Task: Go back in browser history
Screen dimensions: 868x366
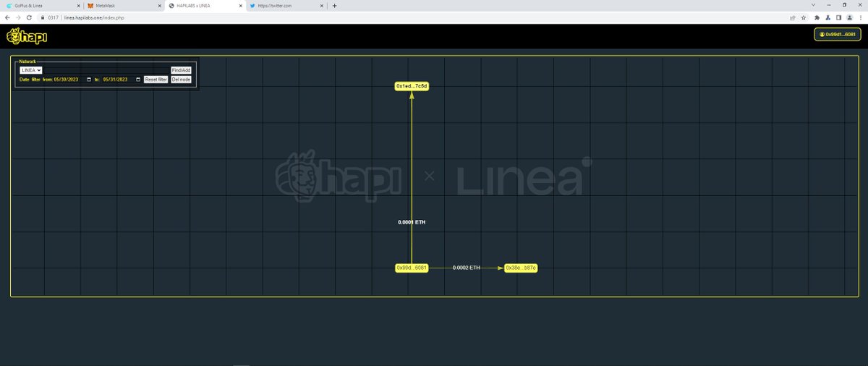Action: (7, 17)
